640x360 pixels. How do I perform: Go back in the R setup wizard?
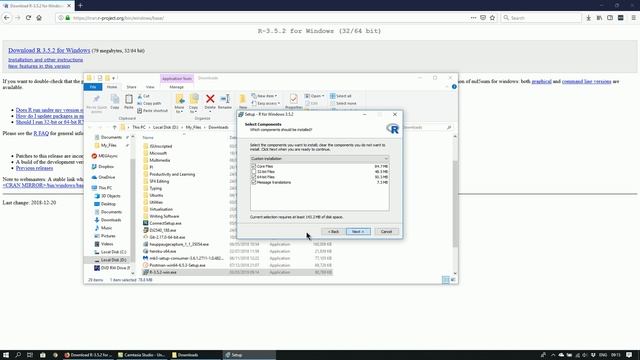tap(333, 231)
